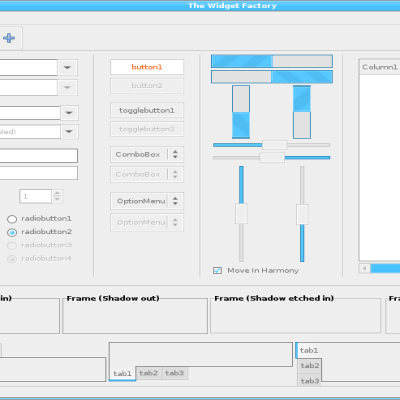Open the disabled ComboBox dropdown
Image resolution: width=400 pixels, height=400 pixels.
[x=147, y=174]
